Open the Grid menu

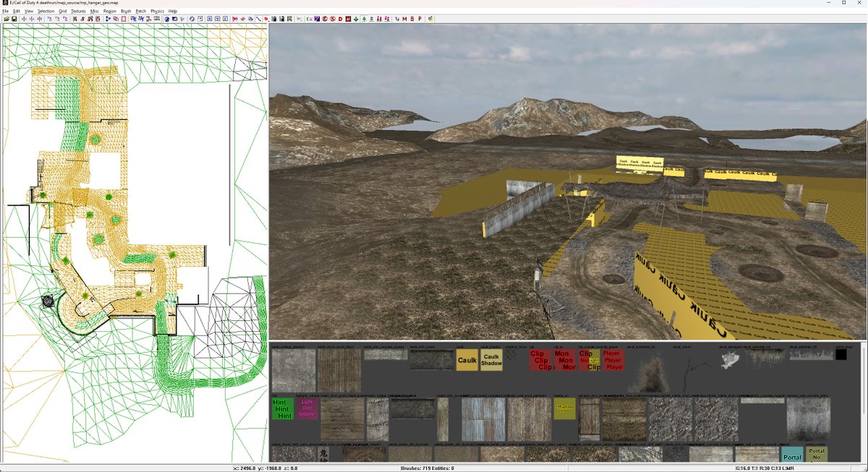point(62,12)
